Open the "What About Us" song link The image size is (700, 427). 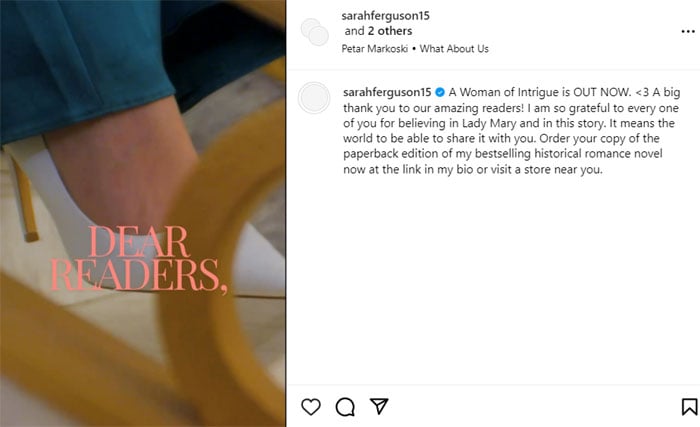pyautogui.click(x=454, y=49)
